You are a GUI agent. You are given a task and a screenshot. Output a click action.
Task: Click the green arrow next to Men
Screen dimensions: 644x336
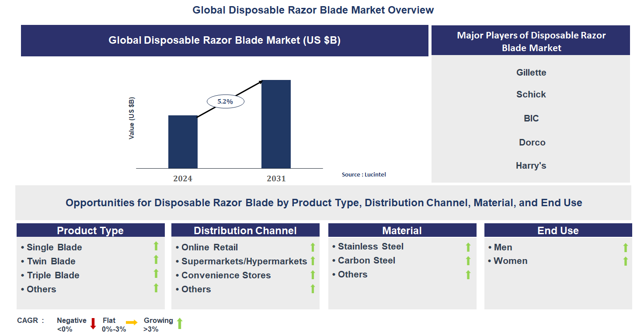[x=625, y=247]
